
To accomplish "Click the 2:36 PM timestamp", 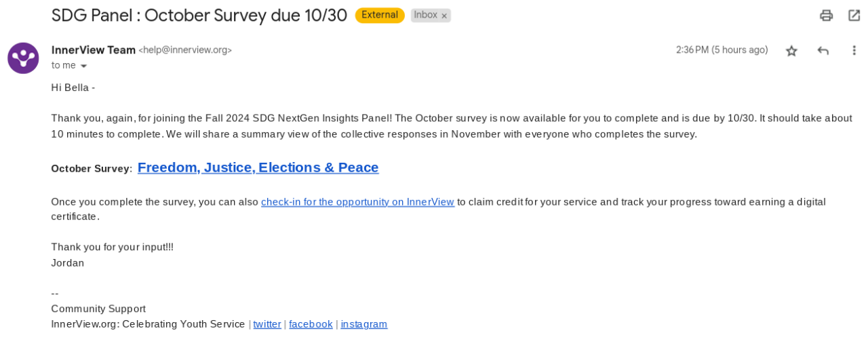I will coord(722,50).
